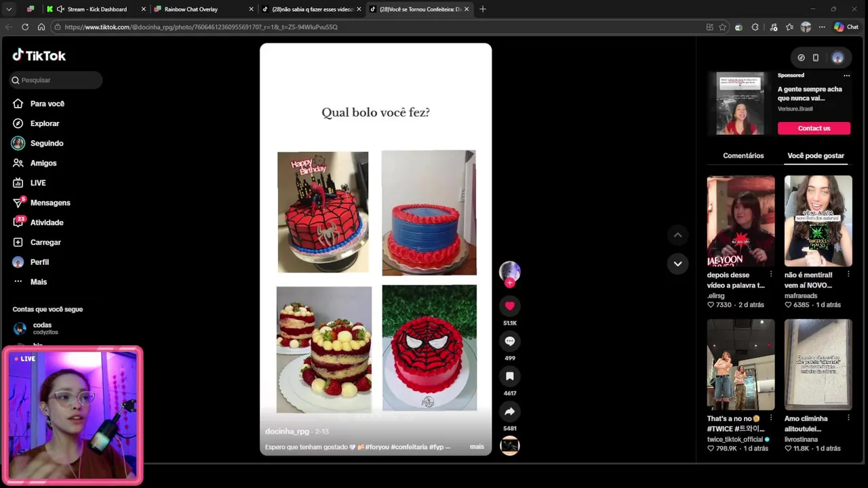
Task: Switch to Stream - Kick Dashboard browser tab
Action: [96, 9]
